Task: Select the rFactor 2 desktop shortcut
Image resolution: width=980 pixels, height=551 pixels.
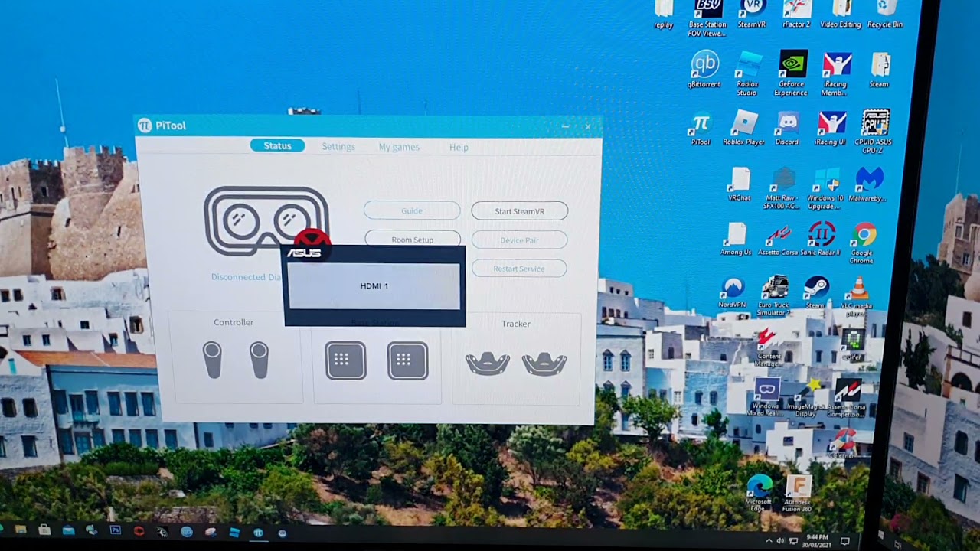Action: pyautogui.click(x=796, y=14)
